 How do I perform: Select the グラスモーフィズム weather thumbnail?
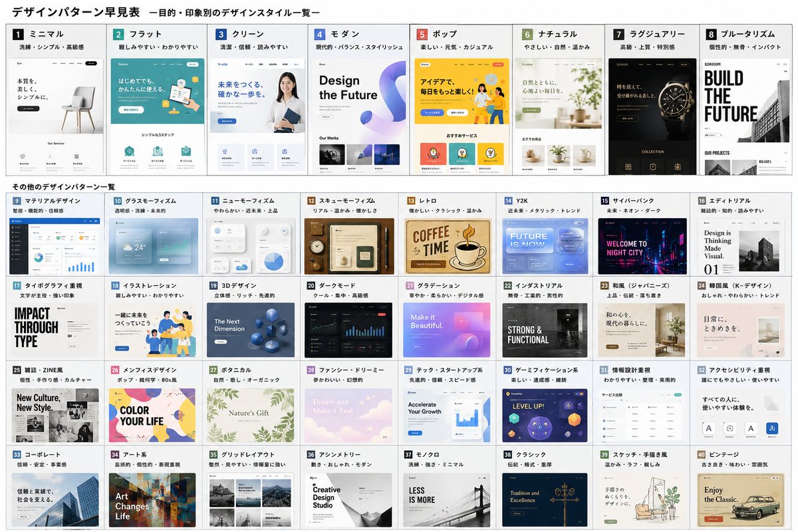tap(153, 246)
